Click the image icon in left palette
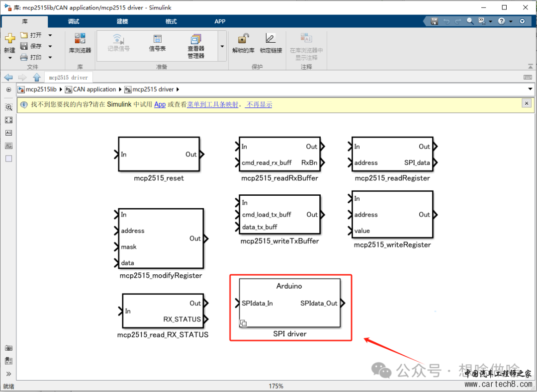 coord(8,146)
